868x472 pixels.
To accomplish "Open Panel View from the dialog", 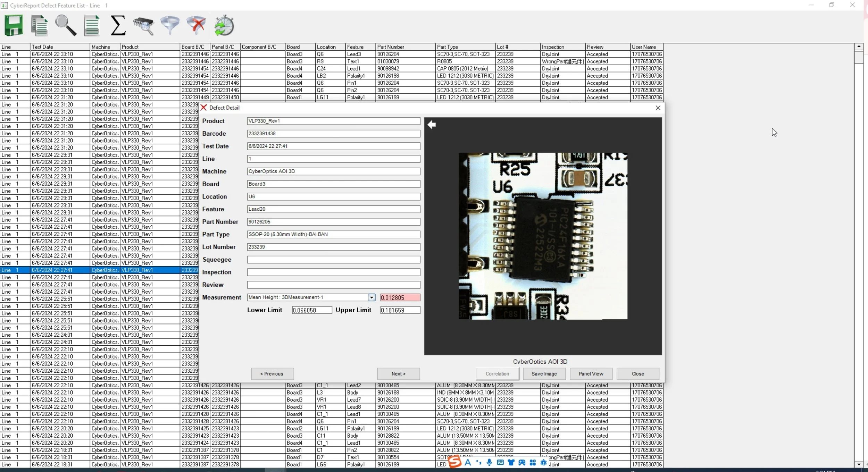I will 591,374.
